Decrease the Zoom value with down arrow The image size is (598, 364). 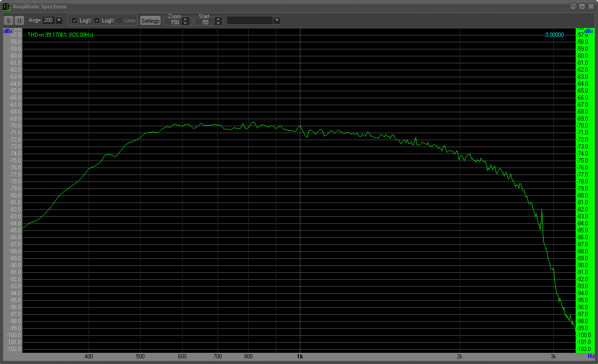(x=185, y=23)
